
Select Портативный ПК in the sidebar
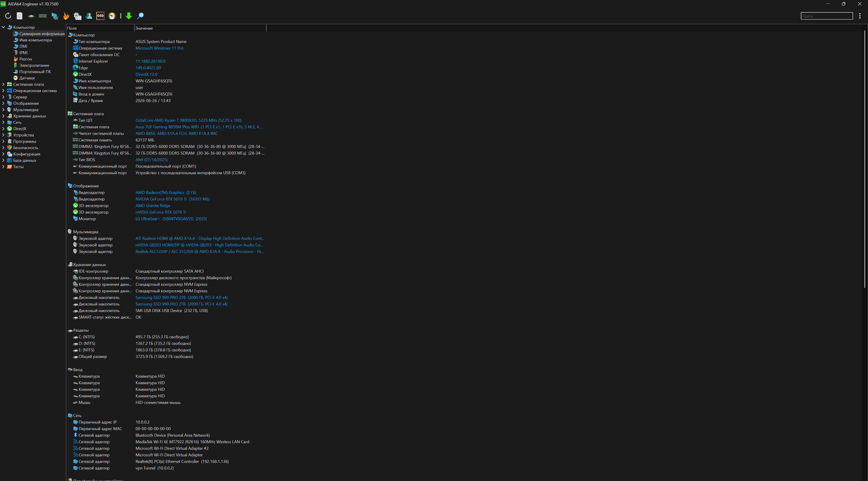35,71
